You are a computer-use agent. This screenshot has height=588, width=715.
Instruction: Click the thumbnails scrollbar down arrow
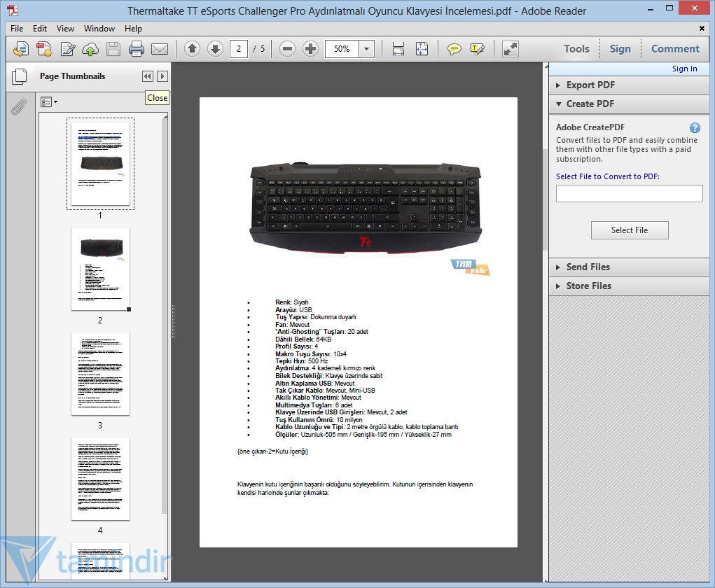[165, 578]
